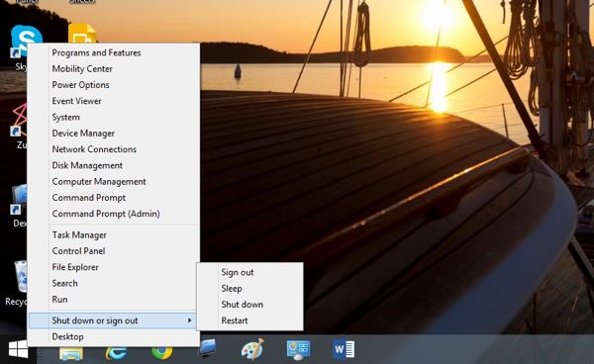Launch Microsoft Word from the taskbar
This screenshot has width=594, height=364.
pyautogui.click(x=344, y=349)
